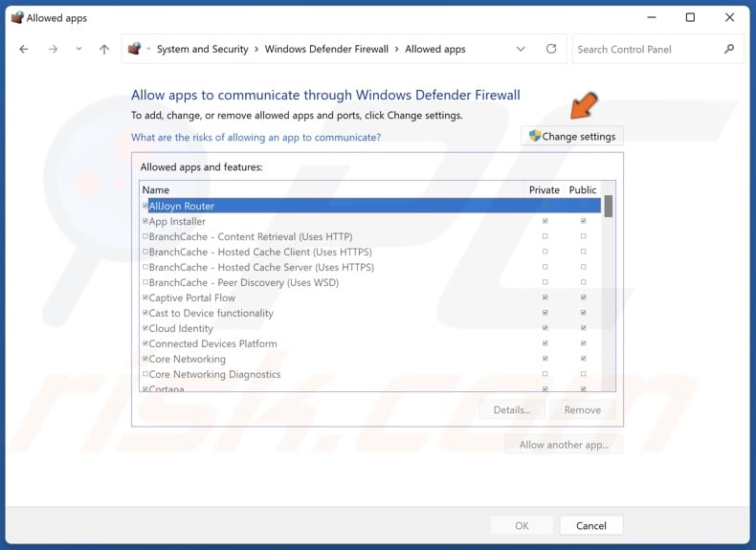756x550 pixels.
Task: Select BranchCache - Peer Discovery (Uses WSD)
Action: pyautogui.click(x=370, y=282)
